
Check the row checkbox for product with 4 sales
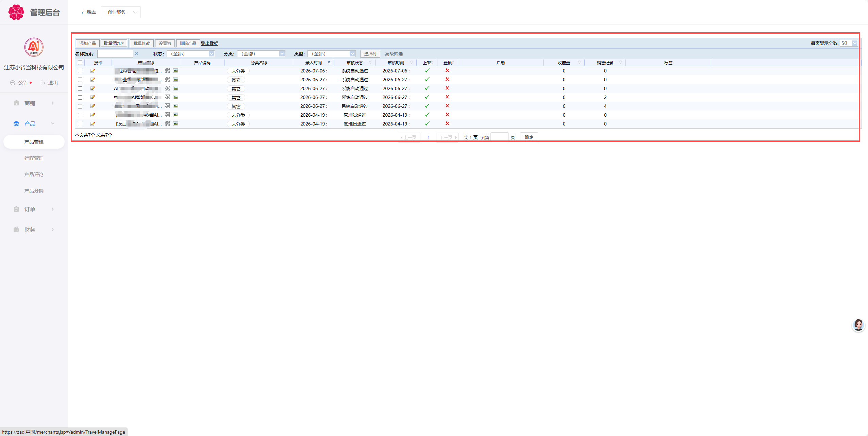click(80, 106)
